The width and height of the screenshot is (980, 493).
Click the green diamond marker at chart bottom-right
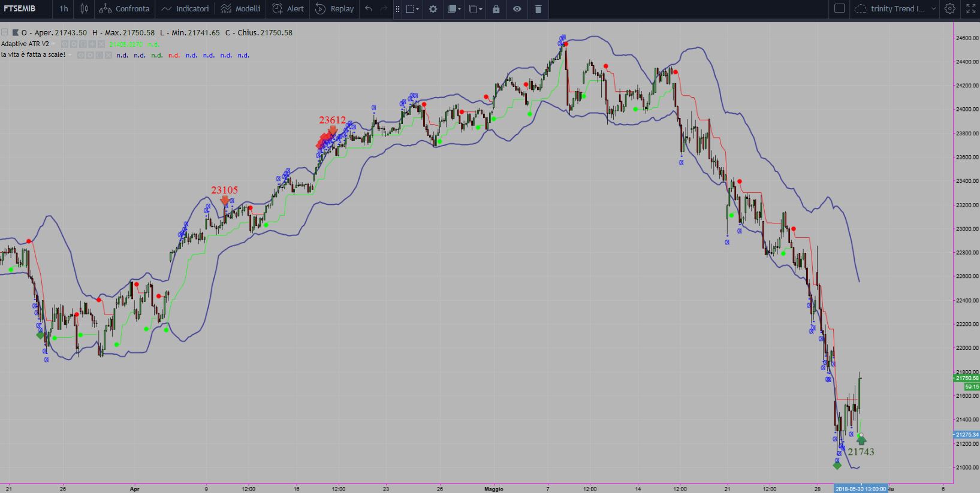click(x=837, y=465)
